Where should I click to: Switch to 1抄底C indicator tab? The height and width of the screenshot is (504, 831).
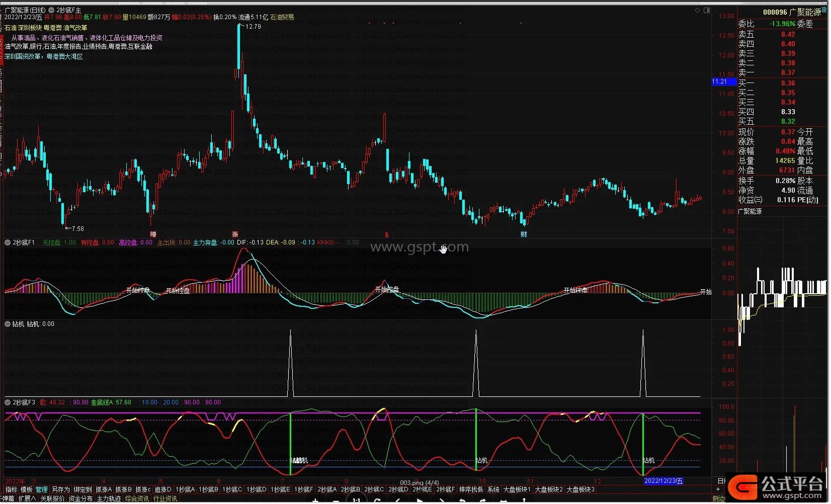click(232, 490)
